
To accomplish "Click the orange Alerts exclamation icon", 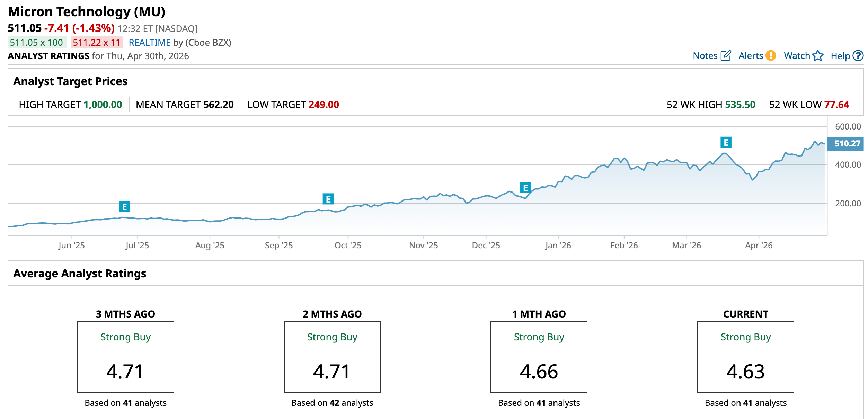I will pos(771,56).
